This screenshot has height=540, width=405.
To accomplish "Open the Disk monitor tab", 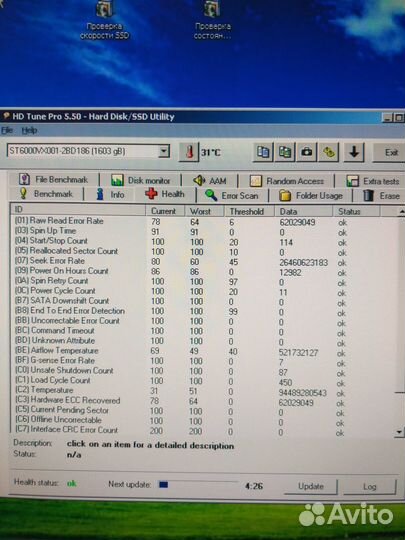I will click(141, 180).
